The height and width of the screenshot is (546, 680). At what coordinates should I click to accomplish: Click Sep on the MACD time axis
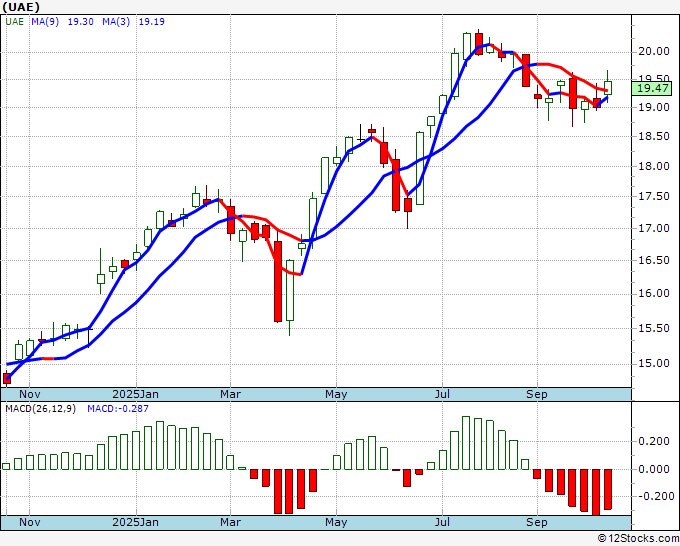536,522
